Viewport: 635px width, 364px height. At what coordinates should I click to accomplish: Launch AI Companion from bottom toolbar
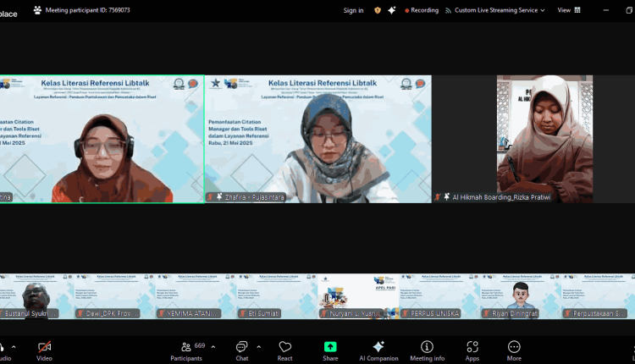click(378, 351)
